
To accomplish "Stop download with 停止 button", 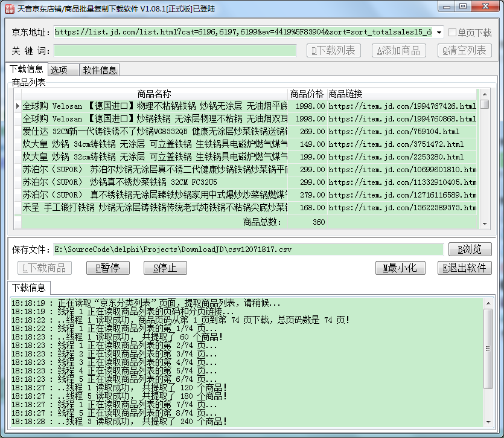I will point(165,268).
